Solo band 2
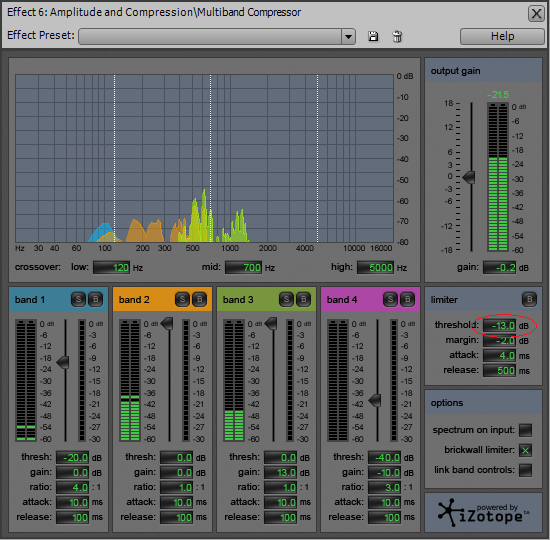This screenshot has width=550, height=540. [182, 299]
